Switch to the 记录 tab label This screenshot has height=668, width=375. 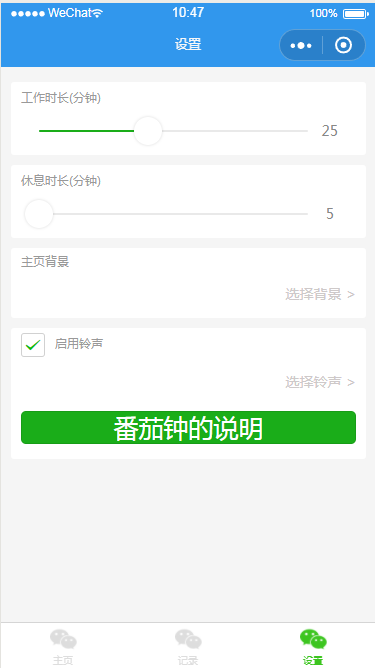[x=188, y=660]
